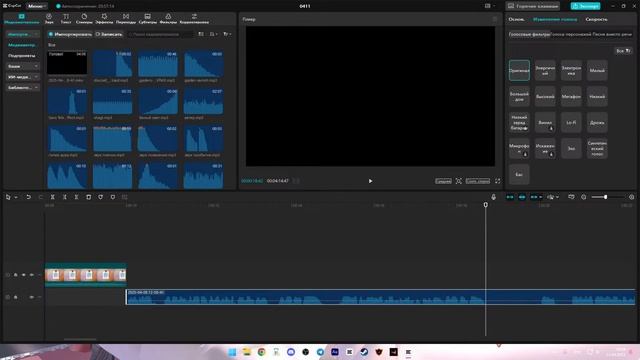The height and width of the screenshot is (360, 640).
Task: Select the Голоса персонажей sub-tab
Action: (571, 34)
